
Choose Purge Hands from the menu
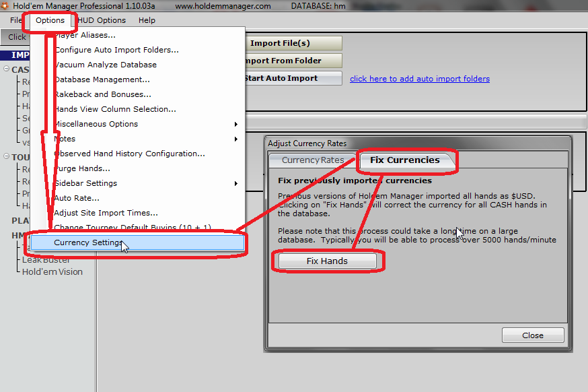pos(138,168)
